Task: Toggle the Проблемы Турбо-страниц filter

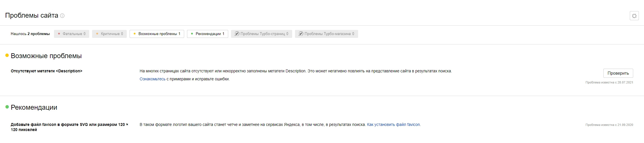Action: pos(261,34)
